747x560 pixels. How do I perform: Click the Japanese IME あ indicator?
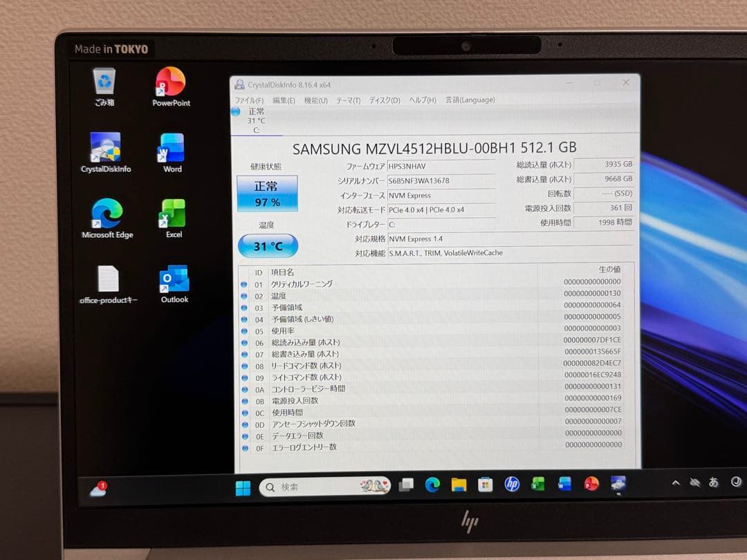(713, 483)
